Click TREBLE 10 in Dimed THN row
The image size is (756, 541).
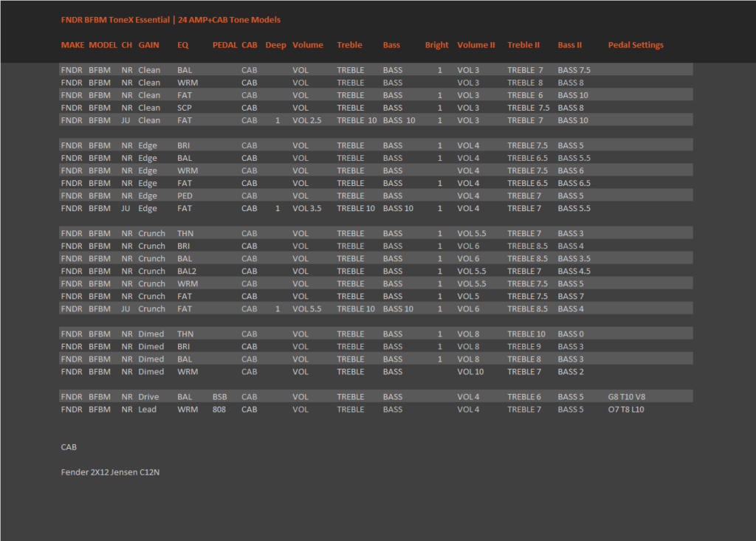point(526,334)
